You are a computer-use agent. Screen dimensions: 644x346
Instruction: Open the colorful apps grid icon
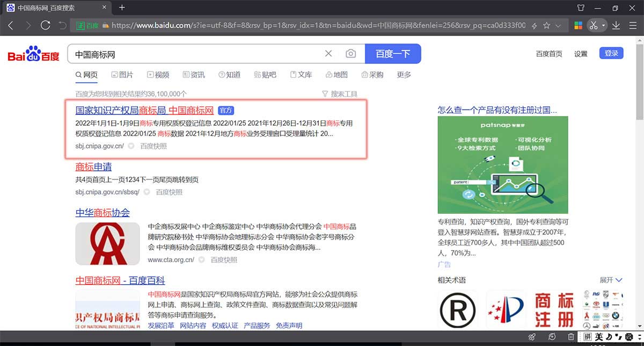click(579, 25)
